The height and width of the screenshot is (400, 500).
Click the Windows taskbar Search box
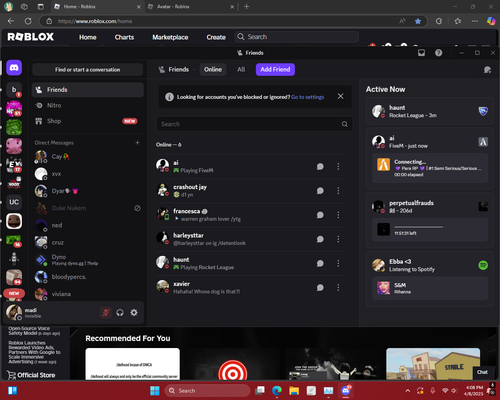pyautogui.click(x=208, y=390)
